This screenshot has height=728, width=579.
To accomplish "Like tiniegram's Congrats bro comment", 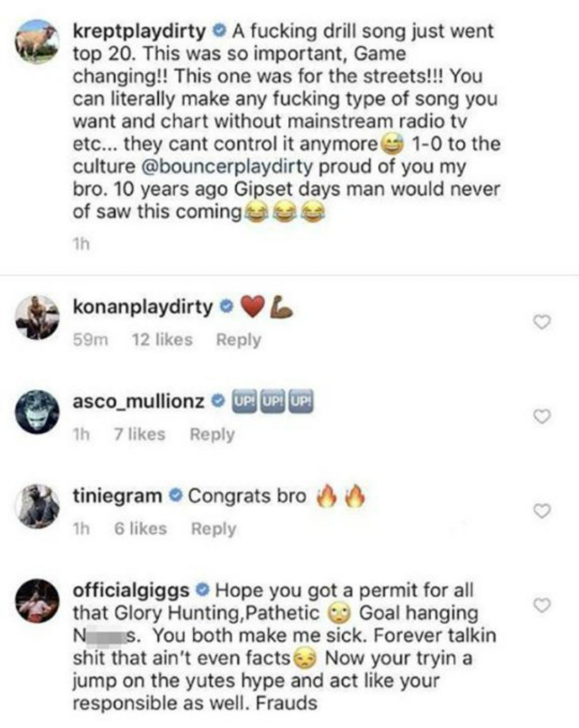I will (541, 511).
